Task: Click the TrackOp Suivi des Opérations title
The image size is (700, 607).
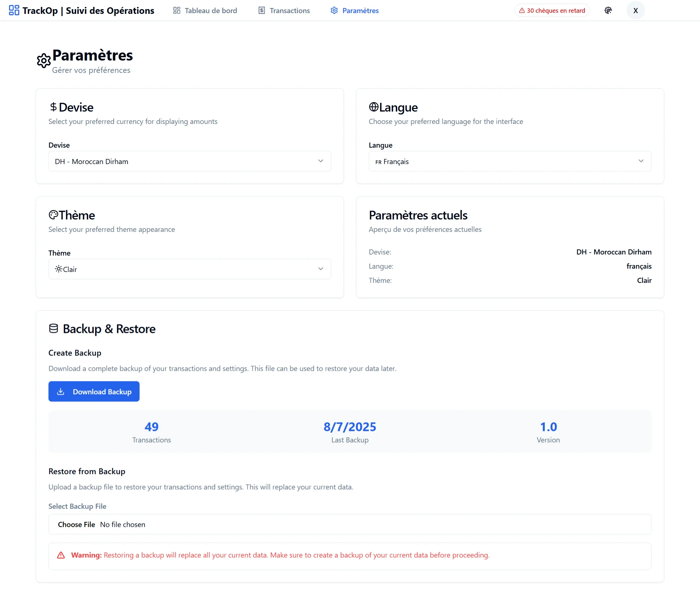Action: click(88, 11)
